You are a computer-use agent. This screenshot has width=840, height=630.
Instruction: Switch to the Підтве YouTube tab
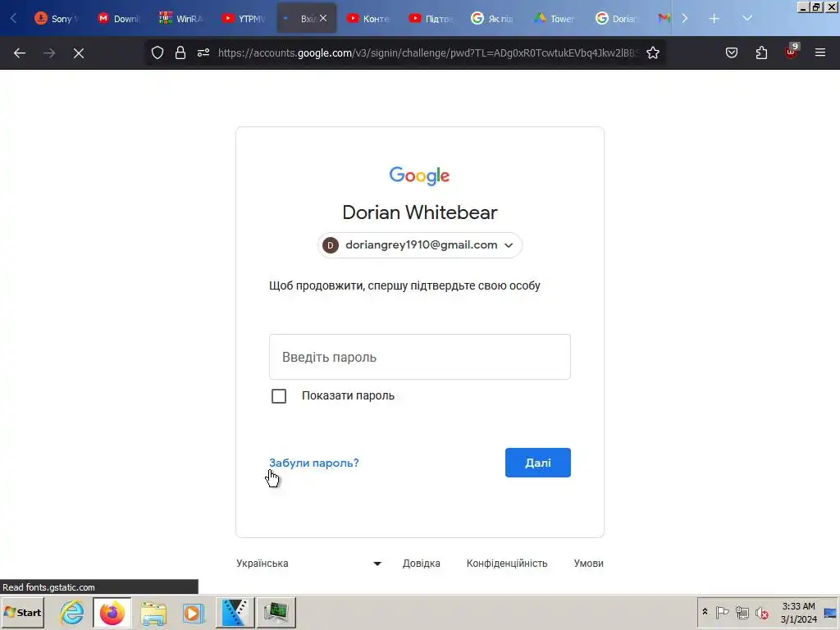430,19
